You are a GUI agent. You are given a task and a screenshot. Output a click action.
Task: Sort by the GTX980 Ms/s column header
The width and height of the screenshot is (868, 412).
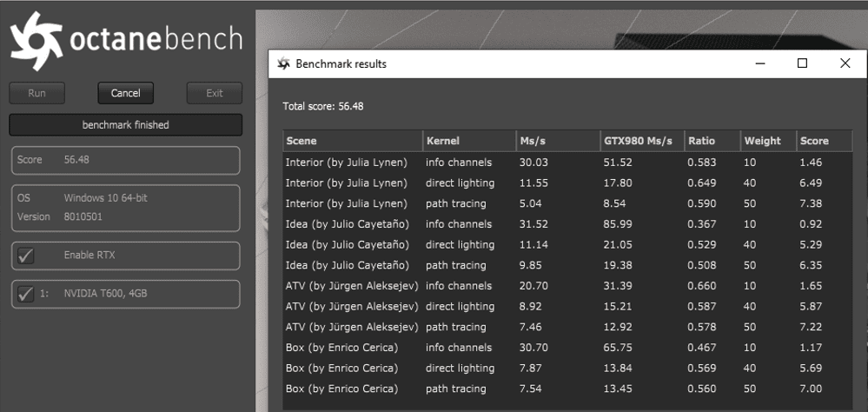pyautogui.click(x=642, y=141)
